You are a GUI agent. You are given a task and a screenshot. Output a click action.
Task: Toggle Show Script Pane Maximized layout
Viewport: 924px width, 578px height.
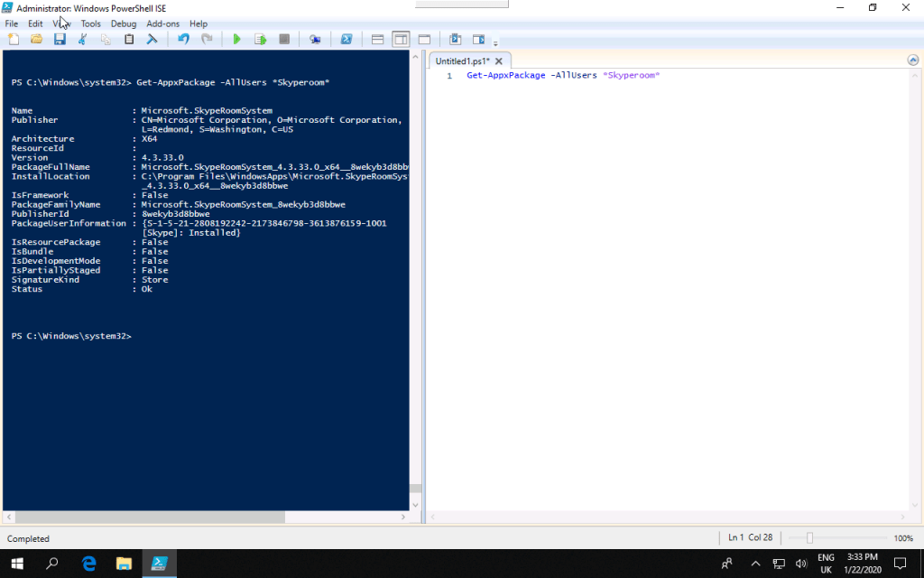[x=424, y=40]
